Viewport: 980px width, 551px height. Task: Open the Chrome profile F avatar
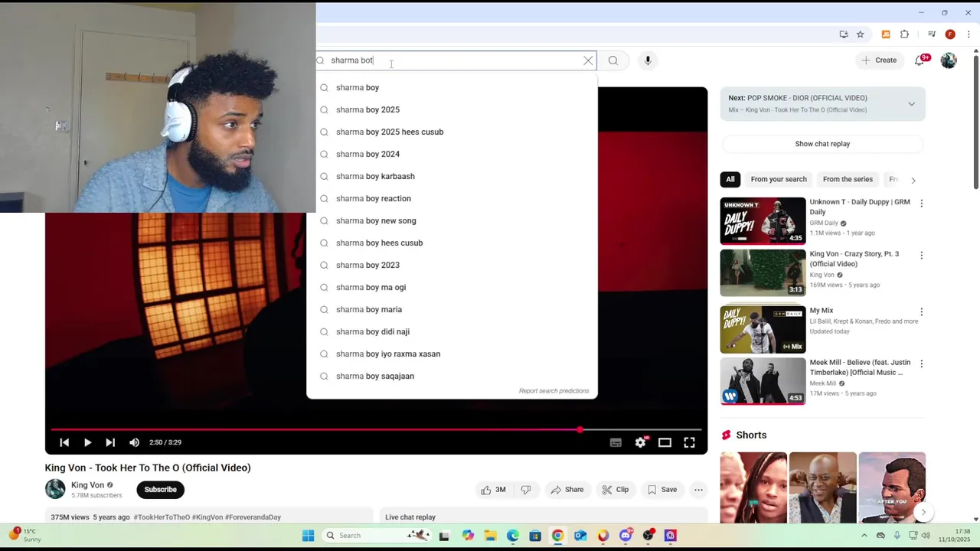[x=950, y=34]
